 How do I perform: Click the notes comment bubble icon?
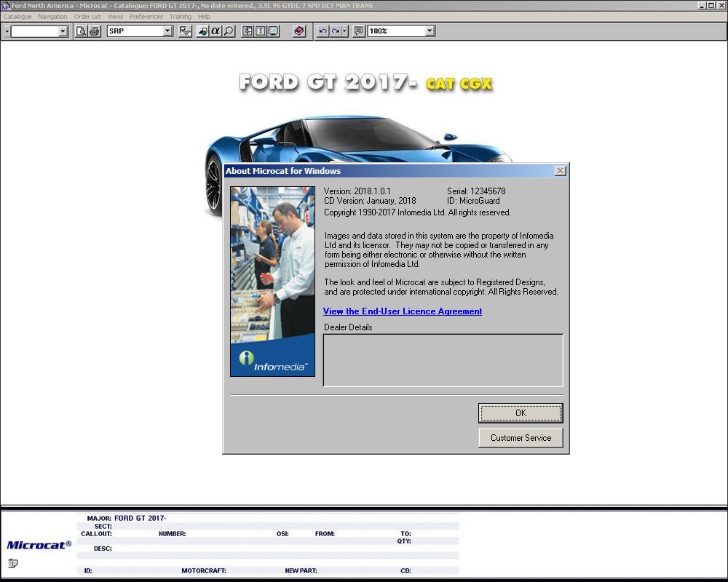(358, 31)
